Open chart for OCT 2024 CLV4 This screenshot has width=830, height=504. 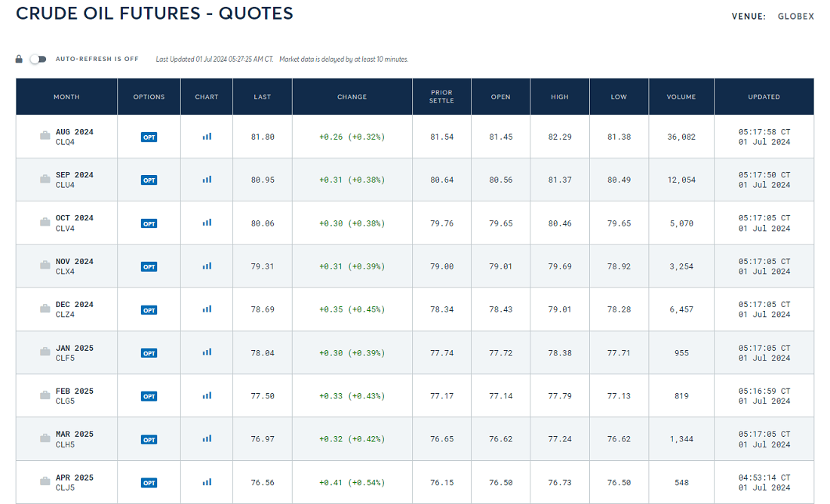click(207, 223)
